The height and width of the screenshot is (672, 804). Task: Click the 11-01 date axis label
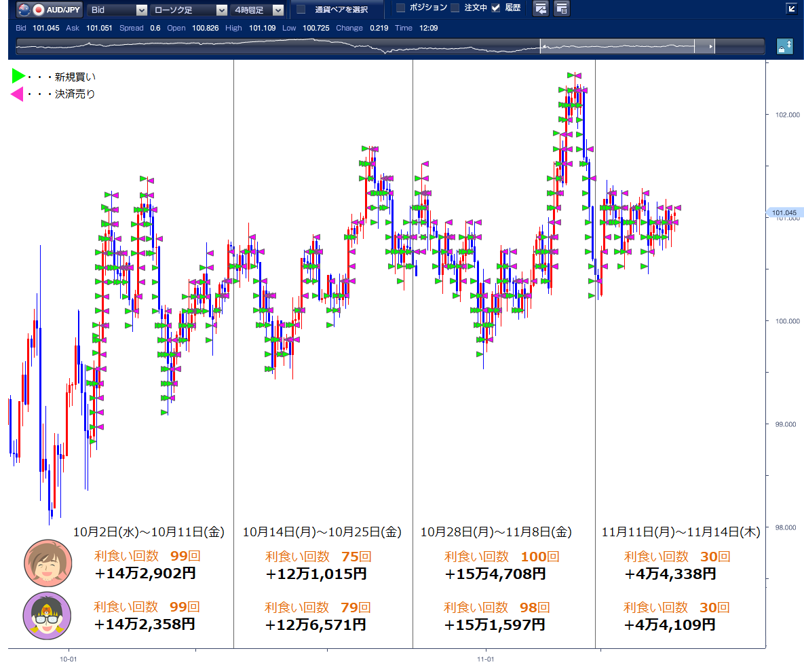click(486, 659)
